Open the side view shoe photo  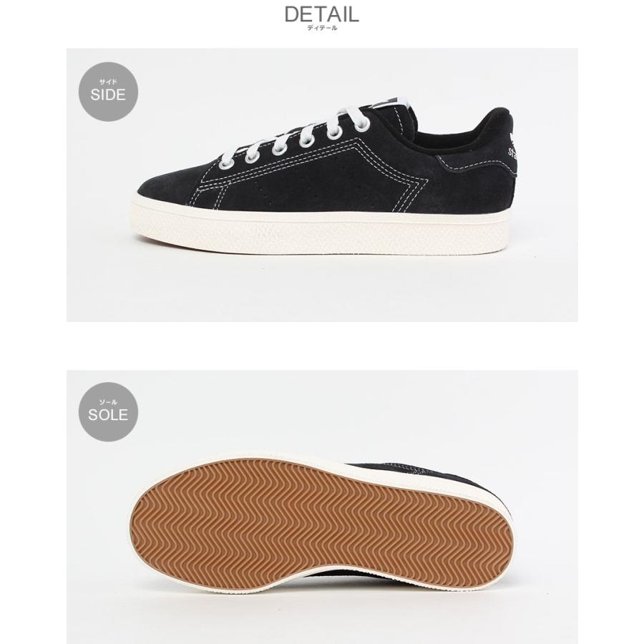[x=322, y=185]
